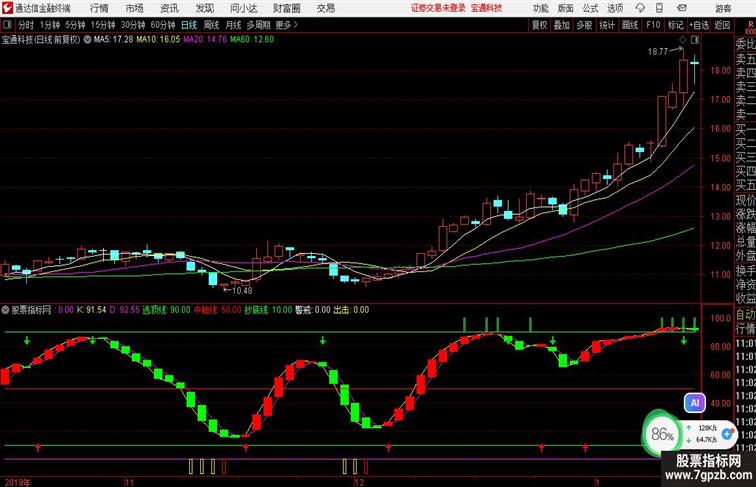Open the mail envelope icon
Viewport: 756px width, 487px height.
[x=682, y=8]
